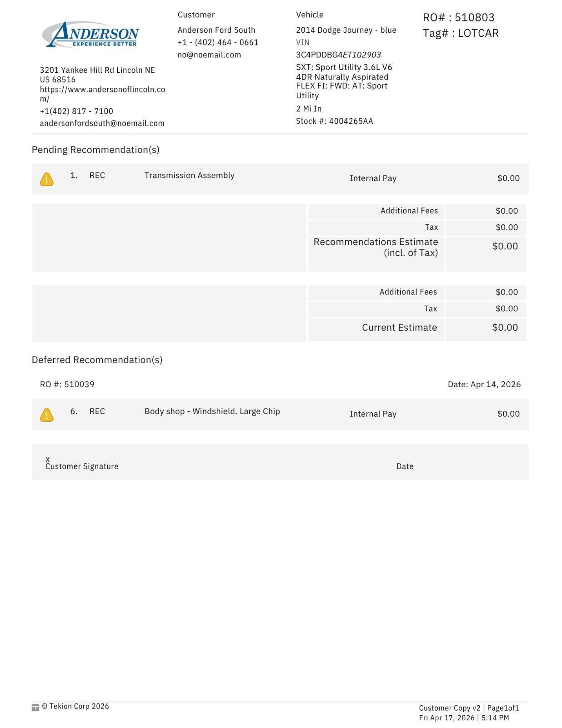Image resolution: width=562 pixels, height=728 pixels.
Task: Click the dealership phone number +1(402) 817-7100
Action: [x=76, y=111]
